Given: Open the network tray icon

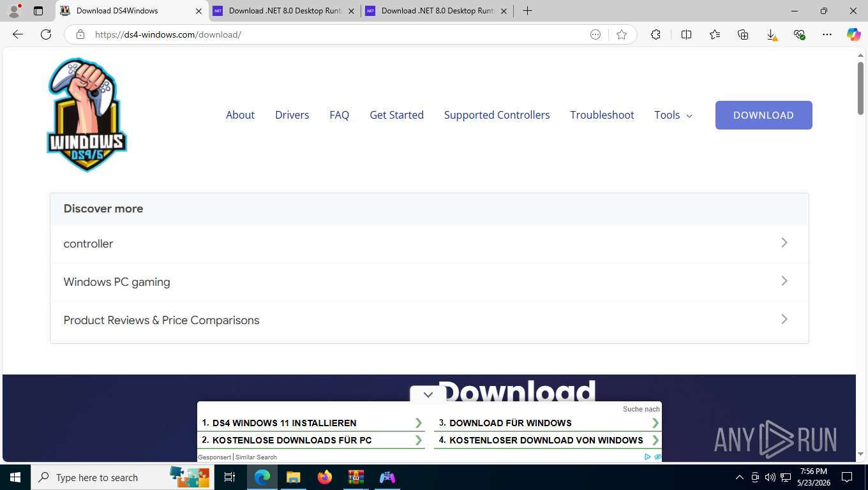Looking at the screenshot, I should click(785, 477).
